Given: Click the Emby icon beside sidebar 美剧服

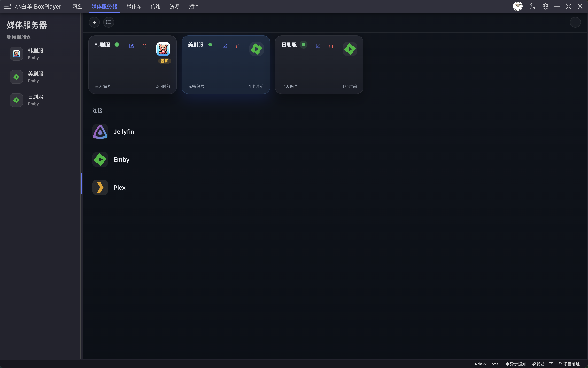Looking at the screenshot, I should [16, 77].
